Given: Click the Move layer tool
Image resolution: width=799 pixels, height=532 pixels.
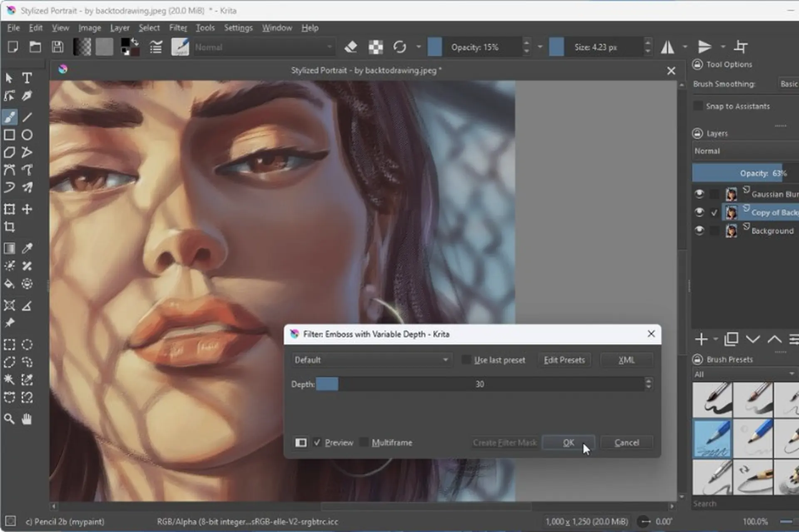Looking at the screenshot, I should [27, 209].
